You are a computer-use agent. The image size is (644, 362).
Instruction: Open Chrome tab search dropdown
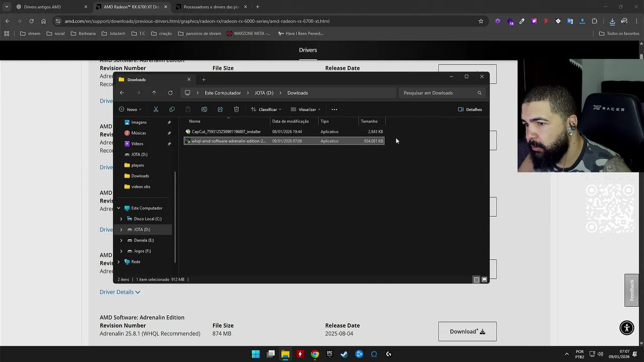7,7
